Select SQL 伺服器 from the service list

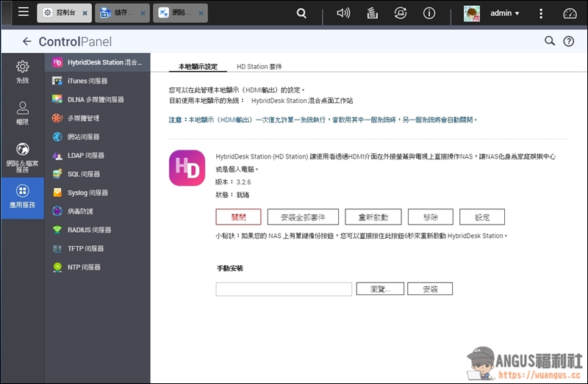(83, 175)
